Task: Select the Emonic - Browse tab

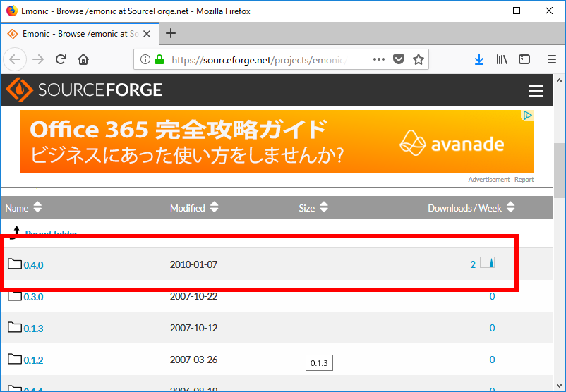Action: [x=80, y=34]
